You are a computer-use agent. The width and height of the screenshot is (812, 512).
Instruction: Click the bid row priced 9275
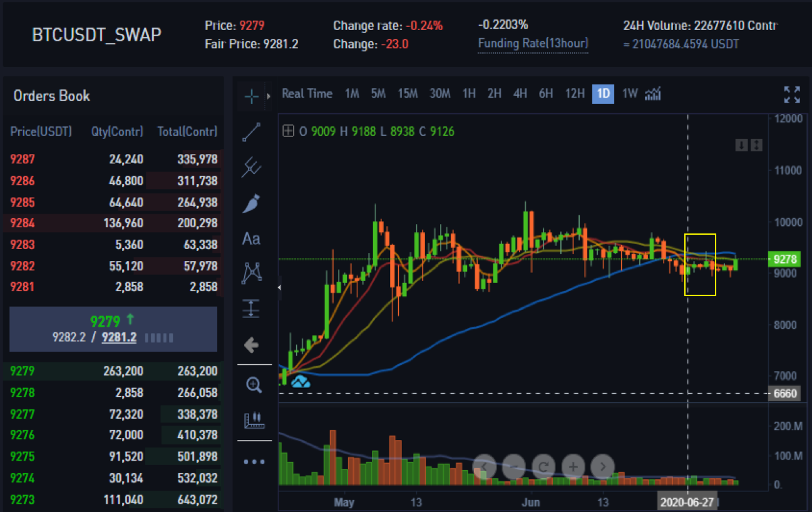click(113, 456)
